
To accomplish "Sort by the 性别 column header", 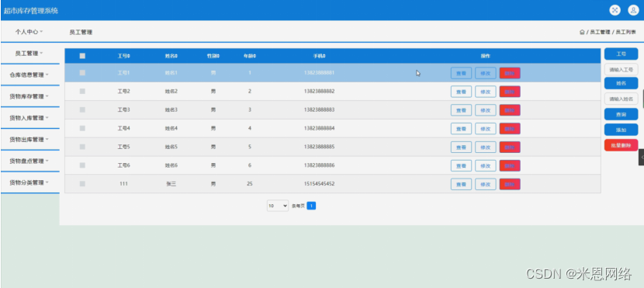I will 213,56.
